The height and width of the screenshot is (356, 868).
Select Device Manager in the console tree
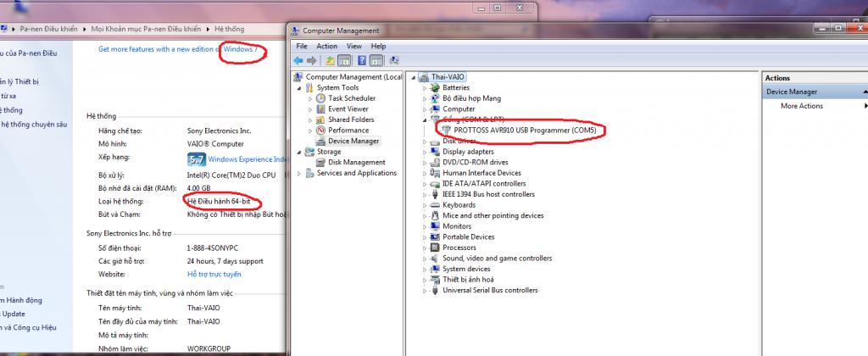coord(353,141)
